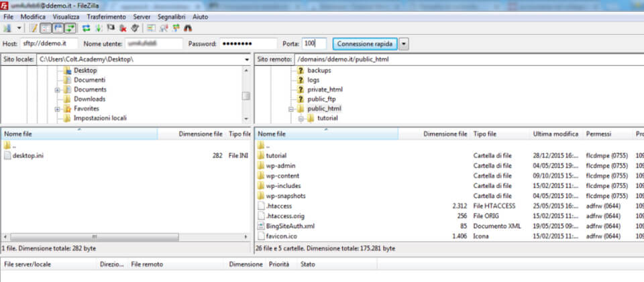The height and width of the screenshot is (282, 644).
Task: Click the wp-admin folder icon
Action: pyautogui.click(x=261, y=166)
